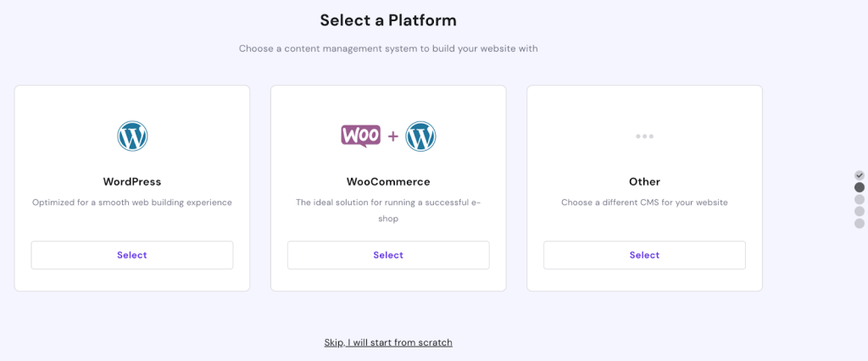The height and width of the screenshot is (361, 868).
Task: Click the Select a Platform heading
Action: pyautogui.click(x=388, y=20)
